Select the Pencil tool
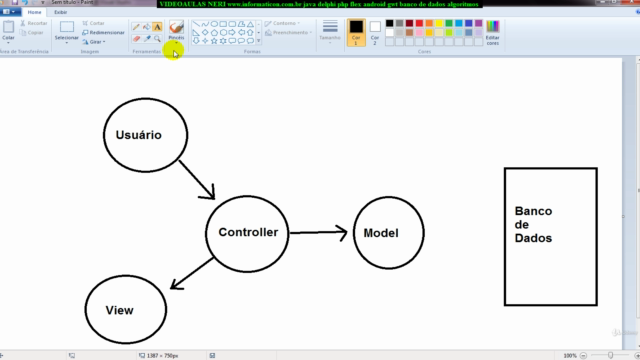This screenshot has width=640, height=360. click(x=136, y=27)
